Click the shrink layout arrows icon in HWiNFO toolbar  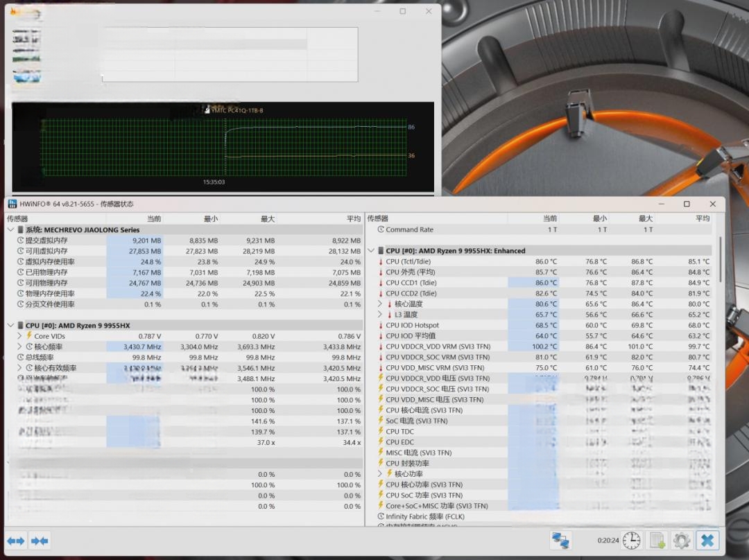point(39,541)
